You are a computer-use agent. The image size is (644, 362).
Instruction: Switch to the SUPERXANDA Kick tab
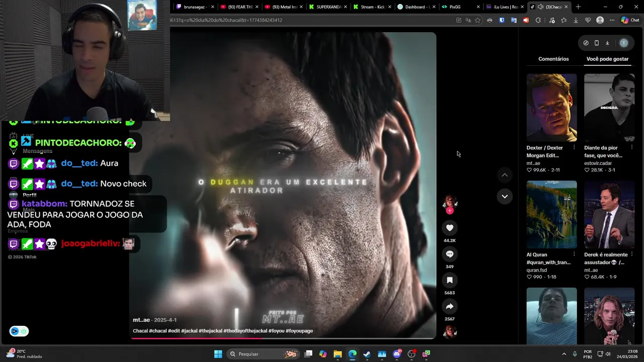pos(327,7)
